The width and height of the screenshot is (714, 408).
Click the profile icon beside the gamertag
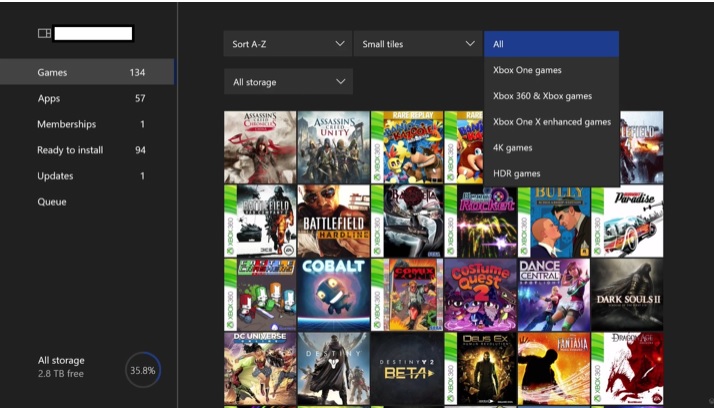click(x=44, y=33)
